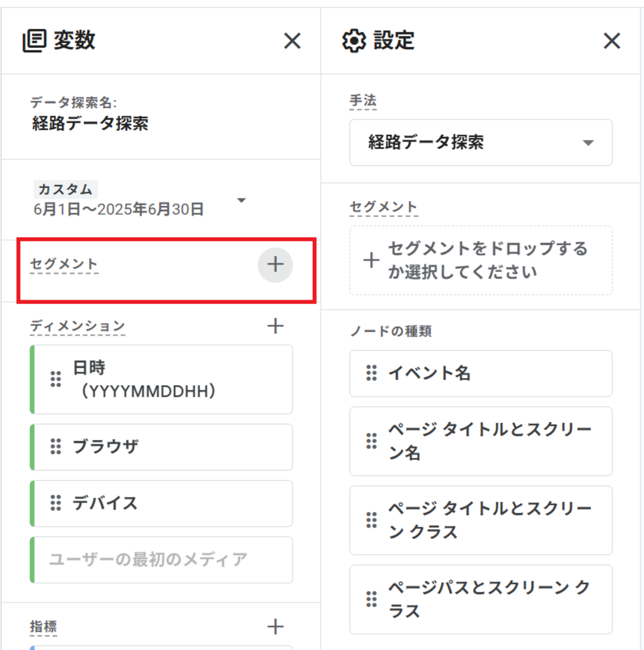Screen dimensions: 644x650
Task: Edit the exploration name 経路データ探索
Action: 90,123
